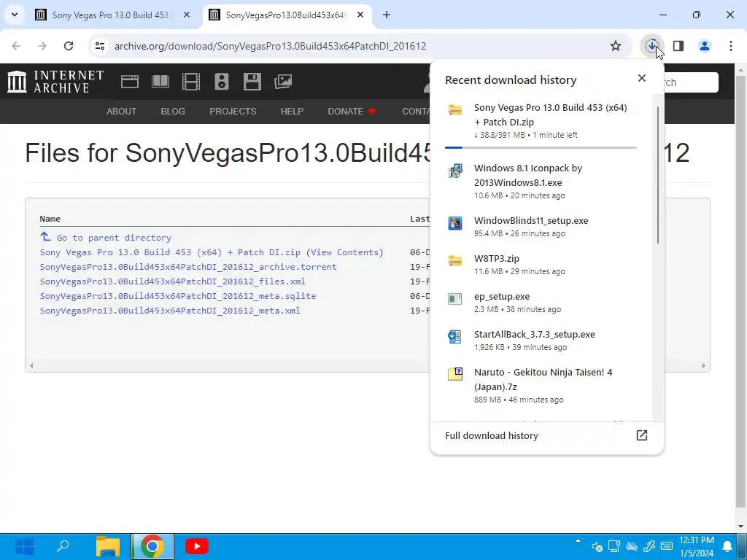Open the notifications bell in the tray
747x560 pixels.
[727, 546]
